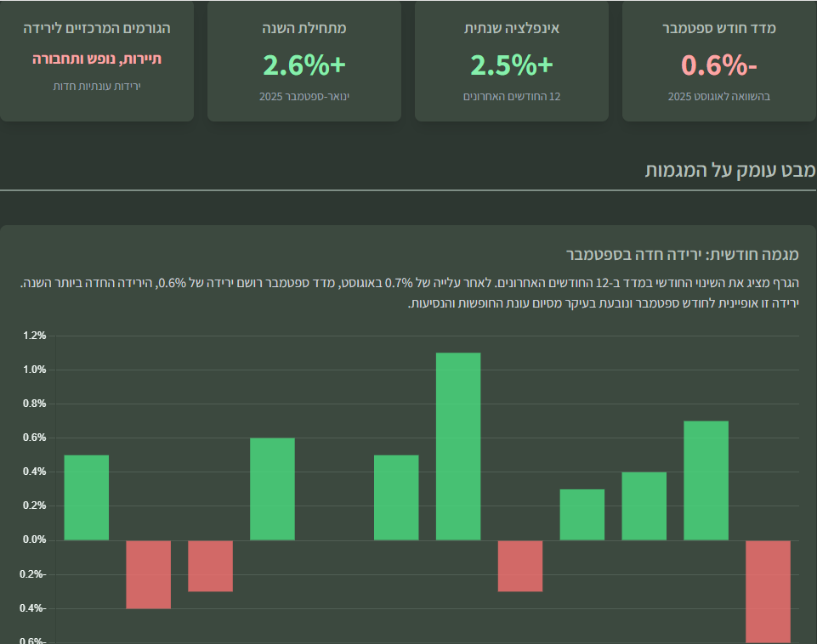
Task: Click the tallest green bar at 1.1%
Action: coord(458,446)
